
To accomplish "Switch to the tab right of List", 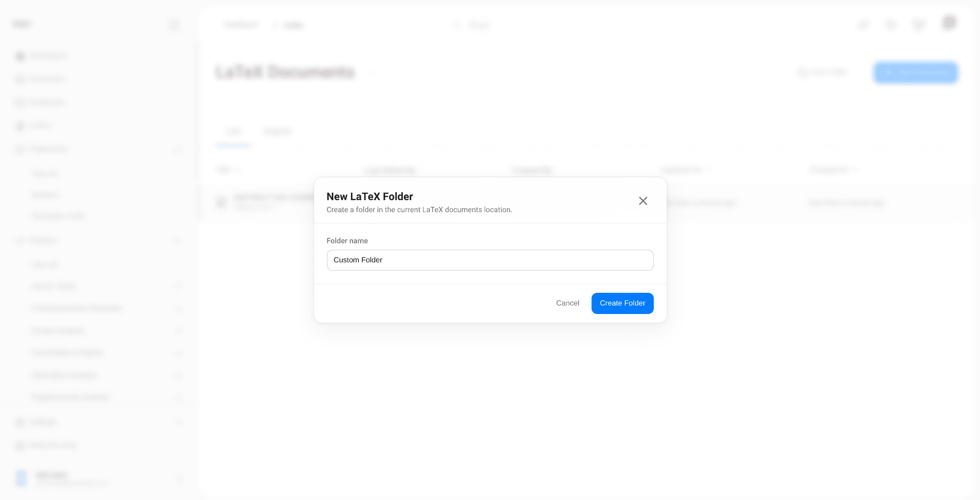I will pos(277,132).
